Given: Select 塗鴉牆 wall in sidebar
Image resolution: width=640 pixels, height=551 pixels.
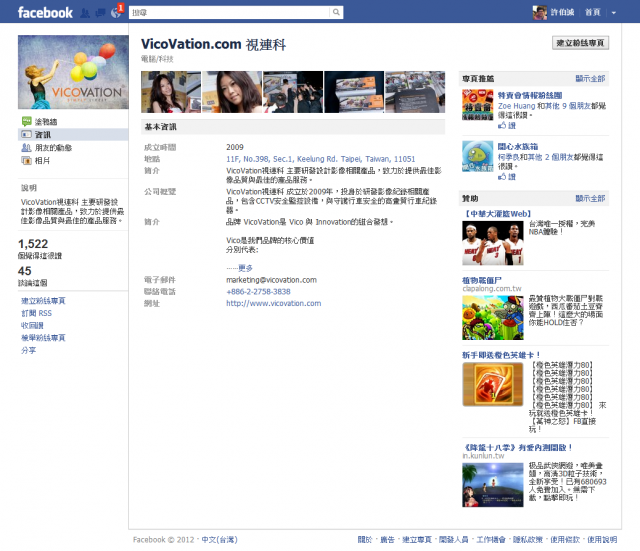Looking at the screenshot, I should coord(46,122).
